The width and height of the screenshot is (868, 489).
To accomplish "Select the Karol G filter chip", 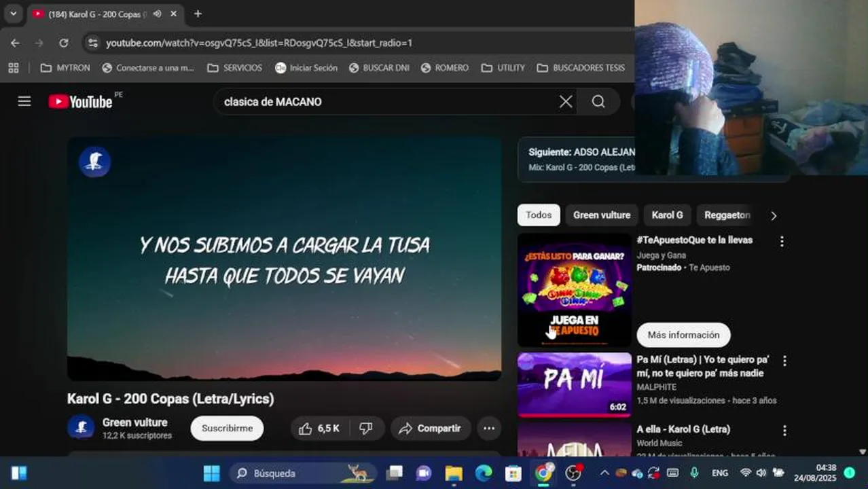I will pyautogui.click(x=667, y=215).
